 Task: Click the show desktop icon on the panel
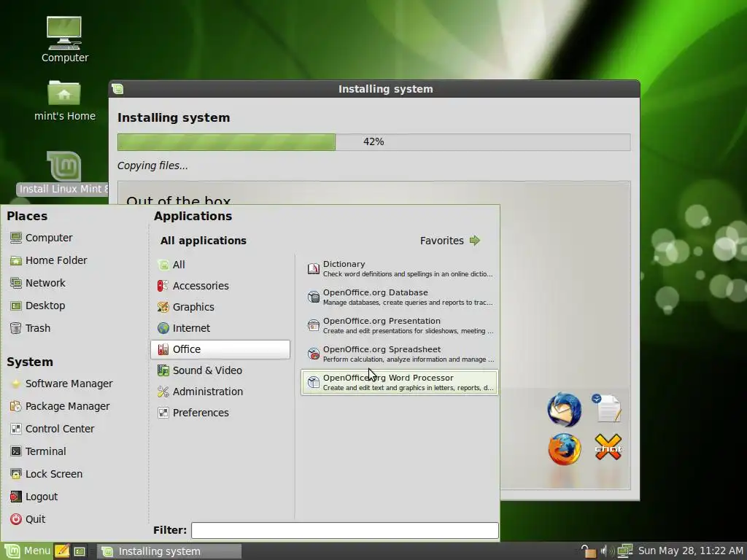(x=80, y=551)
